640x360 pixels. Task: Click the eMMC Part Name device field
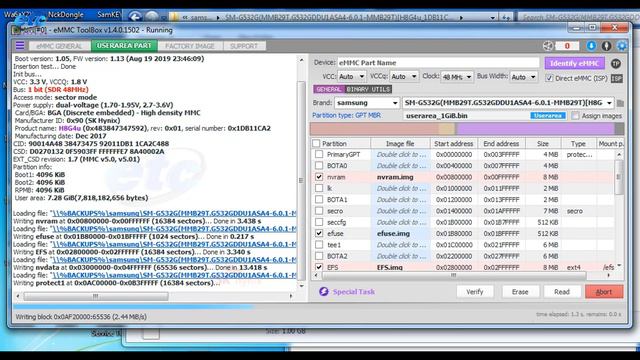click(438, 63)
